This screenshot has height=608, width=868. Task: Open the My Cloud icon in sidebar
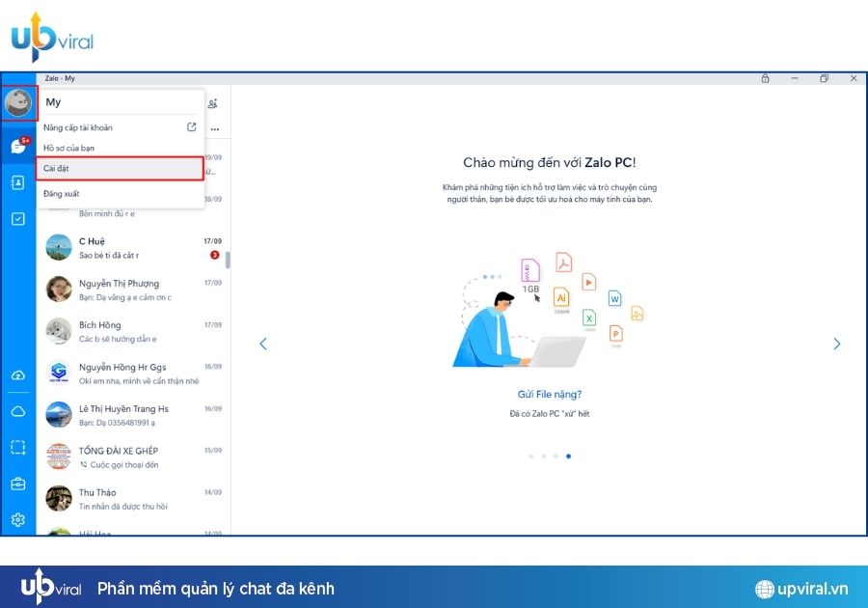pyautogui.click(x=18, y=411)
